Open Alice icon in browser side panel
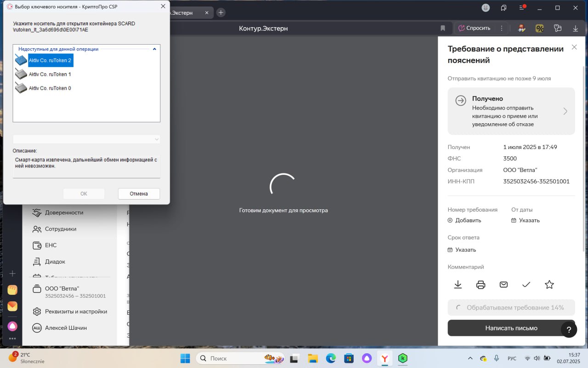Image resolution: width=588 pixels, height=368 pixels. click(x=12, y=326)
